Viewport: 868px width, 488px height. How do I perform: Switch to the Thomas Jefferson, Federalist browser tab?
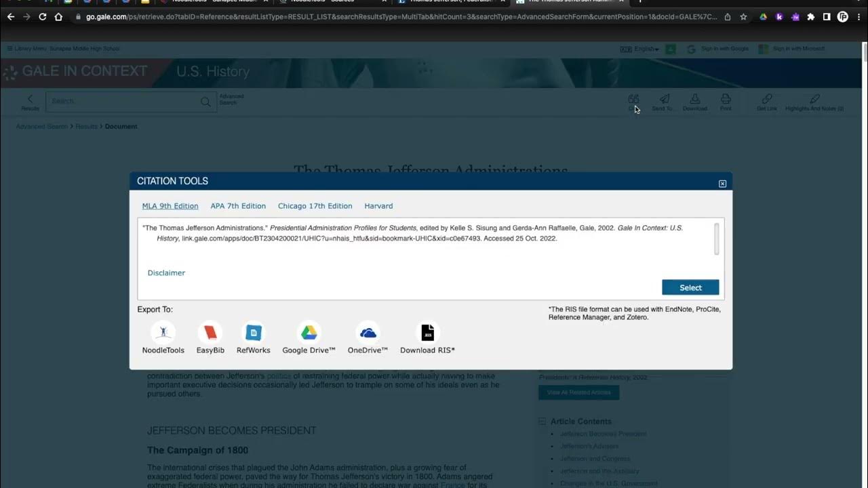451,2
